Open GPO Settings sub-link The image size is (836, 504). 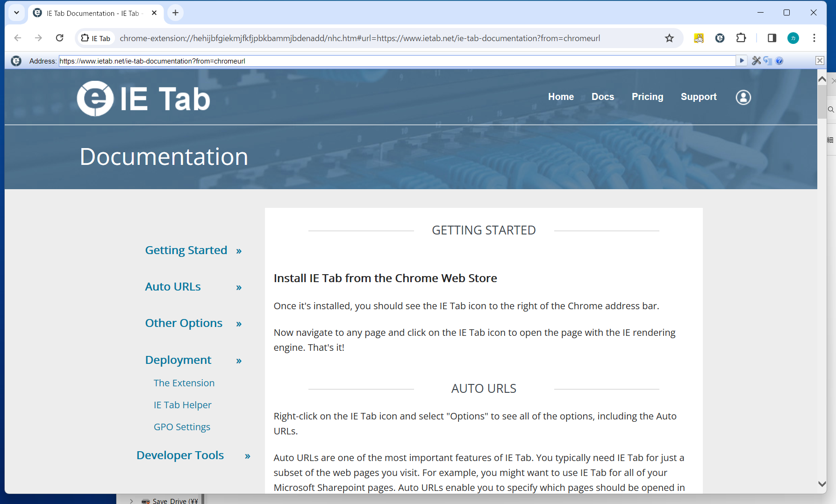(x=182, y=427)
